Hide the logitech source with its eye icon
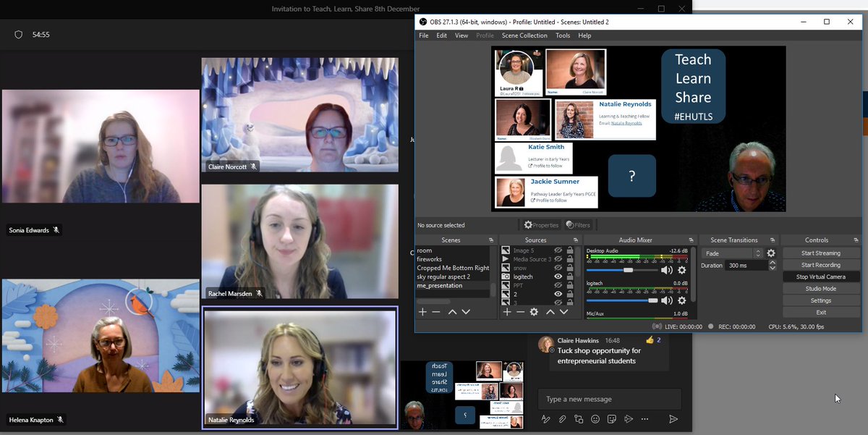 558,276
